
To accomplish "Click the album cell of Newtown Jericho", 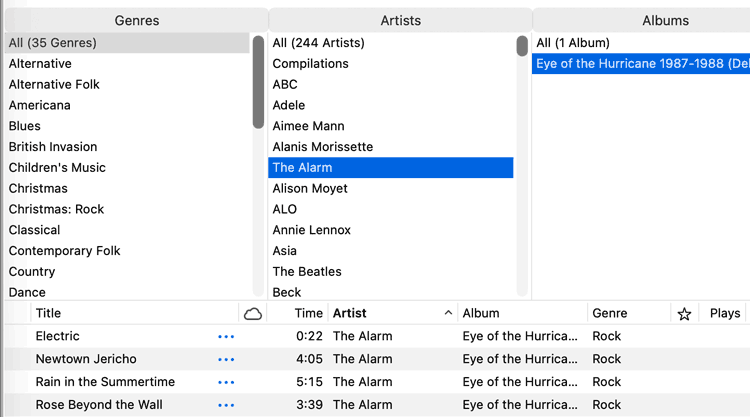I will point(520,359).
